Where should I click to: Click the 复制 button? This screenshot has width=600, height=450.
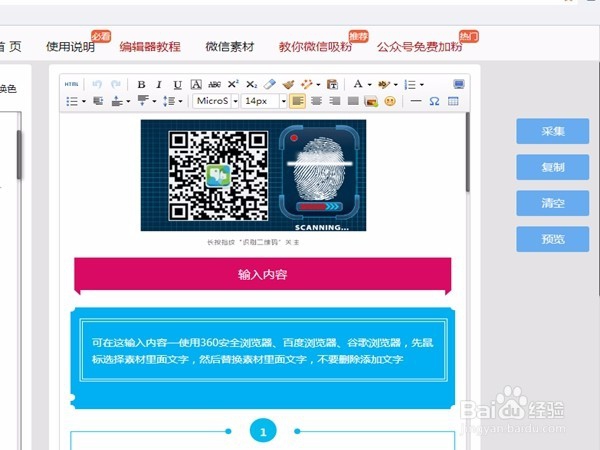[553, 167]
